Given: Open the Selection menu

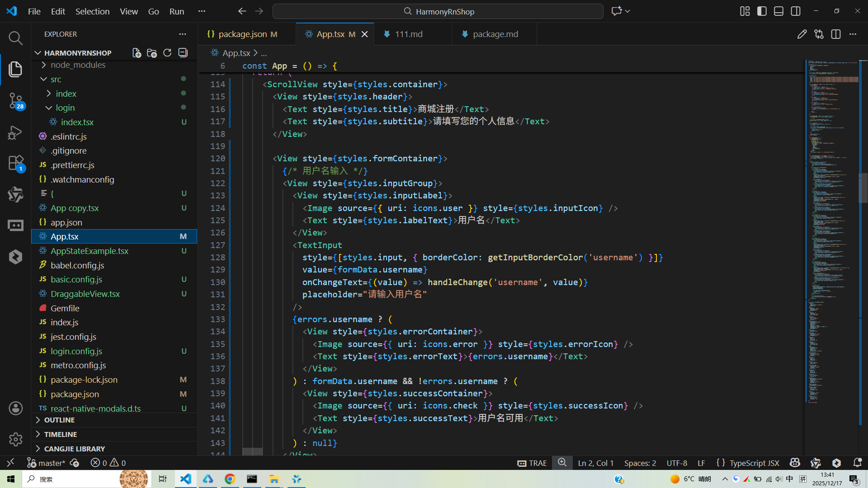Looking at the screenshot, I should tap(92, 11).
